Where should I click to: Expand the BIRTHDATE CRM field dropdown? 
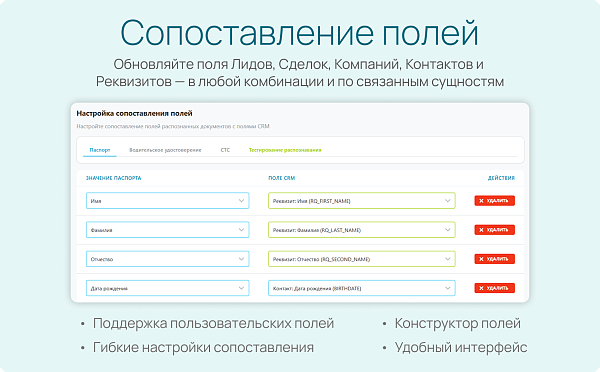pos(362,288)
